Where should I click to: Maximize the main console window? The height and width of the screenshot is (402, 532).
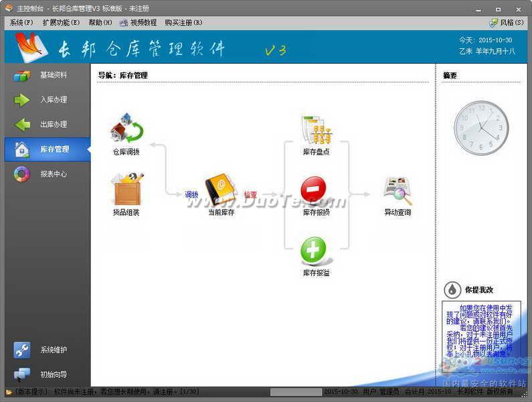(x=498, y=9)
